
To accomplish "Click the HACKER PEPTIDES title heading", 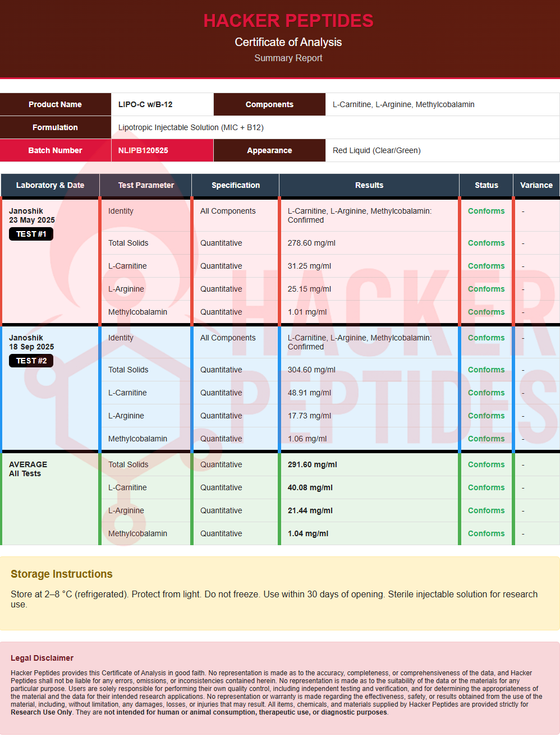I will click(x=288, y=21).
